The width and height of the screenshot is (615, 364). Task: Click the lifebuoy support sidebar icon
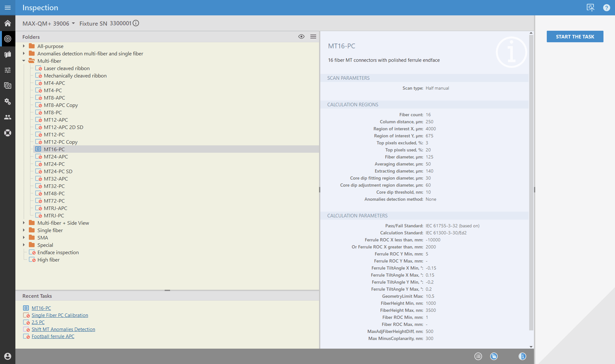8,133
